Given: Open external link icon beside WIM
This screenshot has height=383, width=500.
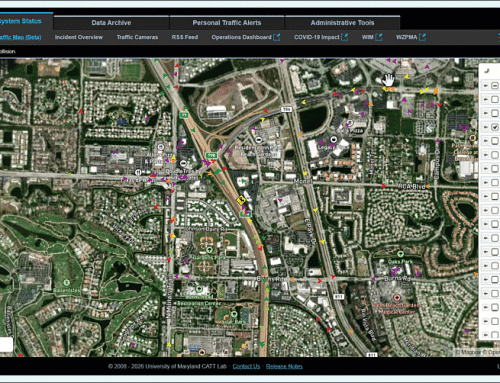Looking at the screenshot, I should pos(379,37).
